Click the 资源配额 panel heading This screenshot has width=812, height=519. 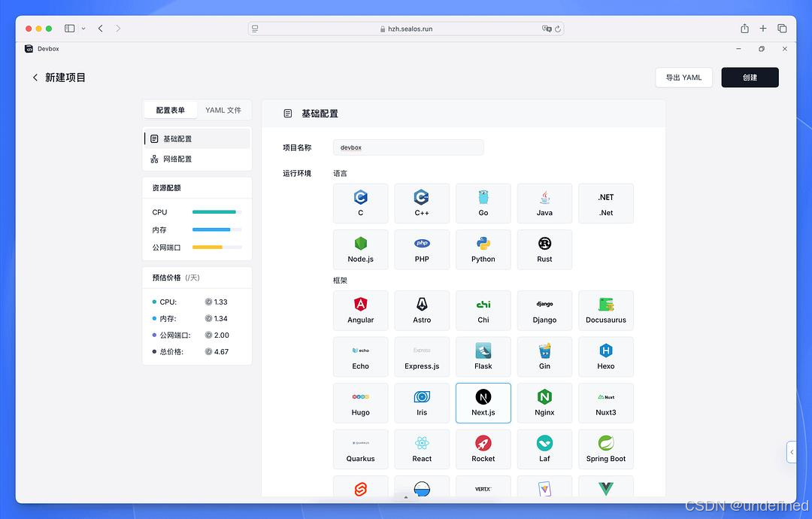[x=166, y=187]
